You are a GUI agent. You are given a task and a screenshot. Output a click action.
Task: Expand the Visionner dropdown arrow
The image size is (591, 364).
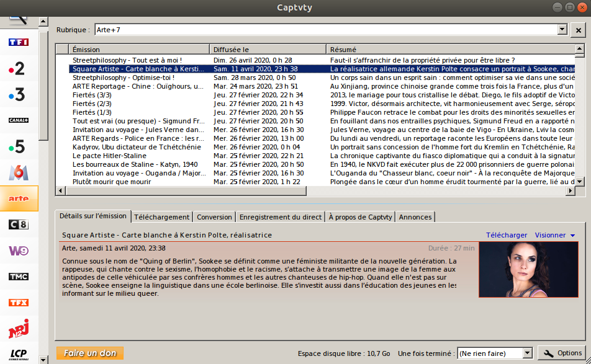pyautogui.click(x=572, y=235)
